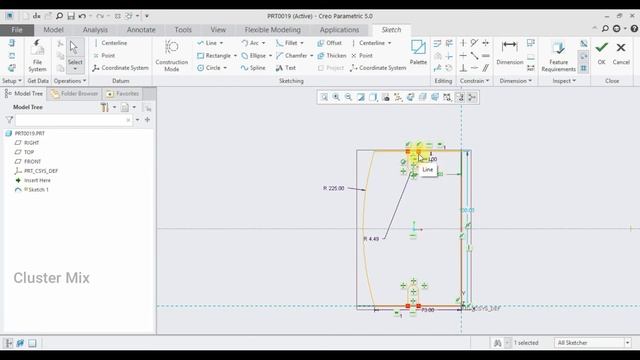640x360 pixels.
Task: Toggle full screen icon in status bar
Action: pyautogui.click(x=32, y=343)
